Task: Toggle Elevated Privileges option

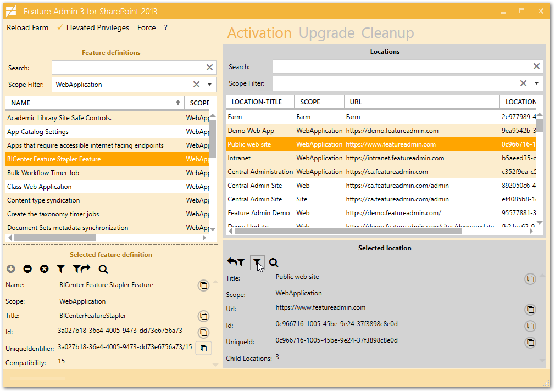Action: [93, 27]
